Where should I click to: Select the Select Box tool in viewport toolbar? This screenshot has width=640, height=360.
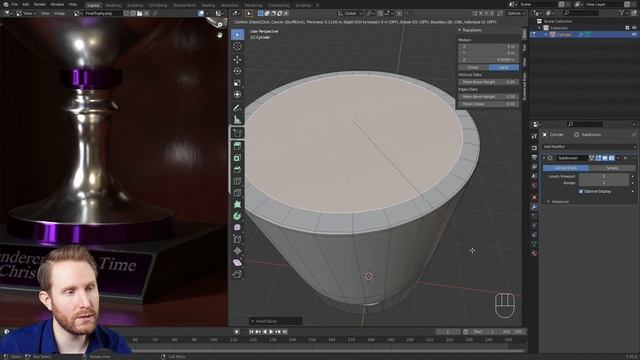(x=237, y=35)
